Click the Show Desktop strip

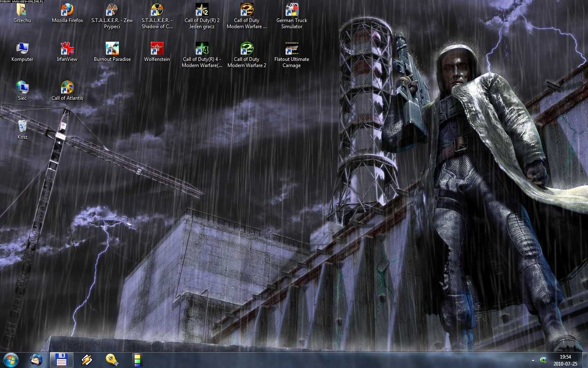[x=585, y=360]
